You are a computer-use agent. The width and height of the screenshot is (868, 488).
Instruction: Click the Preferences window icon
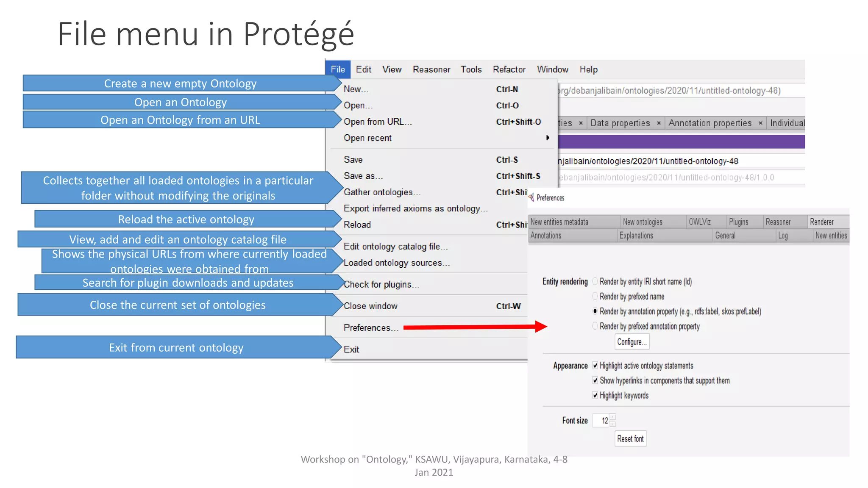tap(531, 198)
